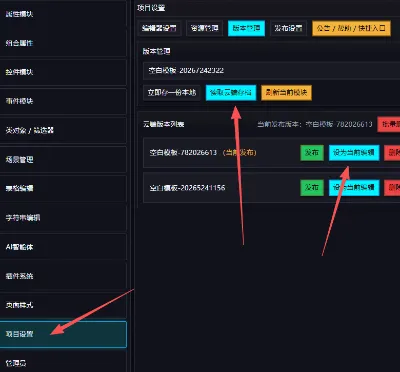
Task: Select the 表格编辑 sidebar item
Action: click(x=63, y=188)
